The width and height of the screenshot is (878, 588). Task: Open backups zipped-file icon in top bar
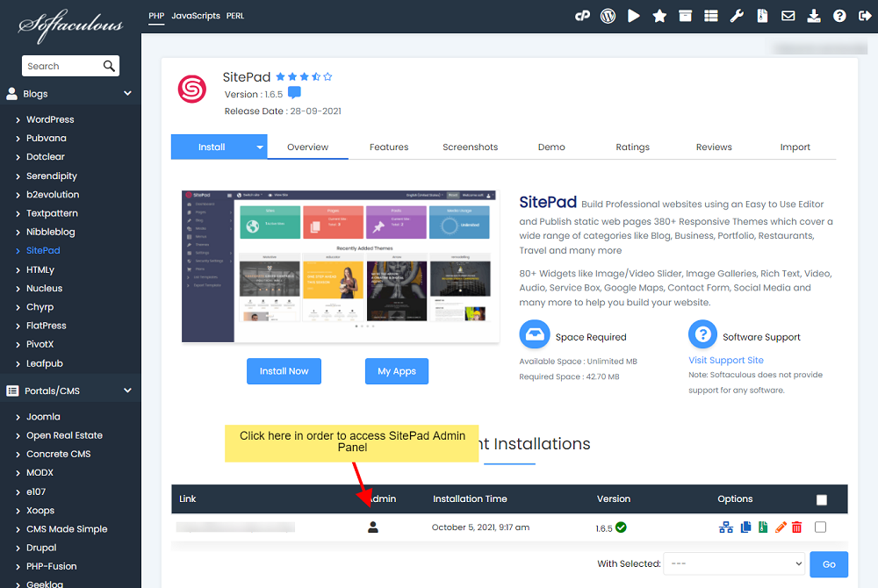[762, 16]
